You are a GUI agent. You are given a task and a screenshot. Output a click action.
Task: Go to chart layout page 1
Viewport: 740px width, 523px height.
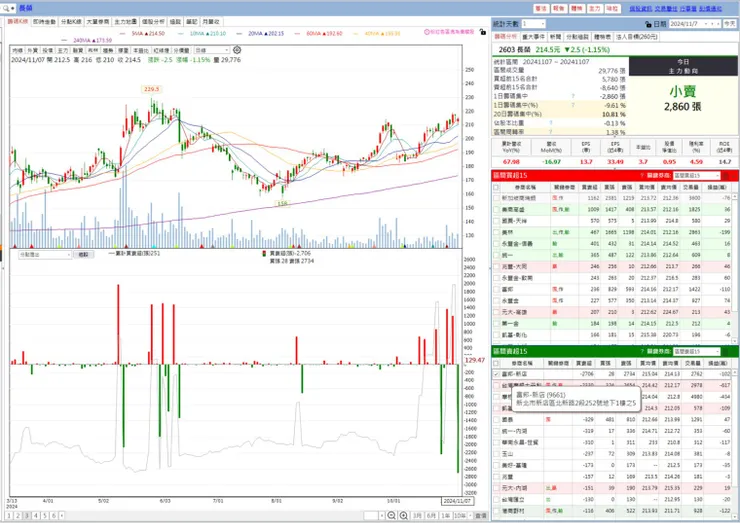point(9,515)
